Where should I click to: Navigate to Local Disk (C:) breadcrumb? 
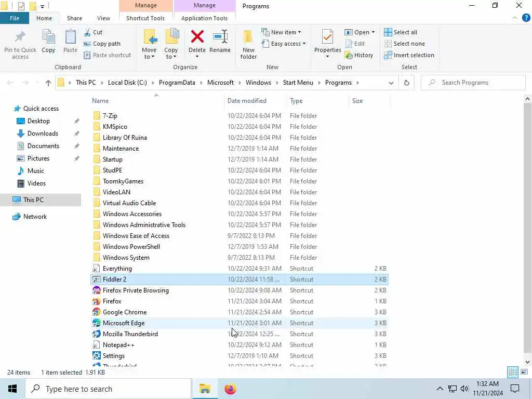point(127,83)
